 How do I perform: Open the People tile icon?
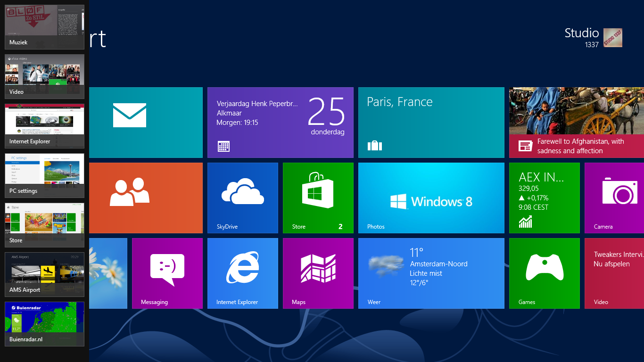pos(130,192)
